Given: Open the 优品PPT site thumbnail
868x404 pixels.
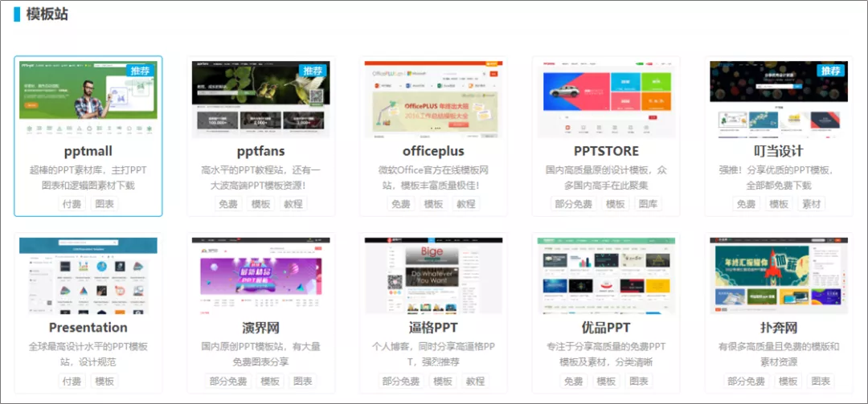Looking at the screenshot, I should [x=606, y=276].
